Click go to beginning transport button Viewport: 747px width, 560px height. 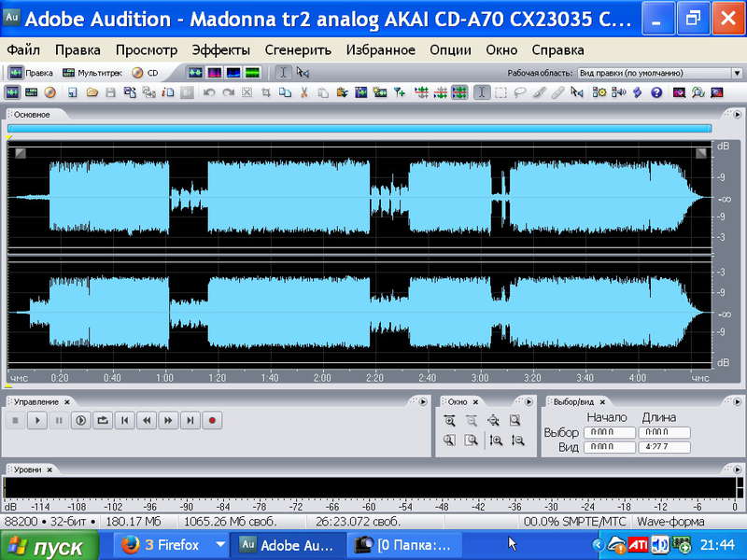pos(125,421)
